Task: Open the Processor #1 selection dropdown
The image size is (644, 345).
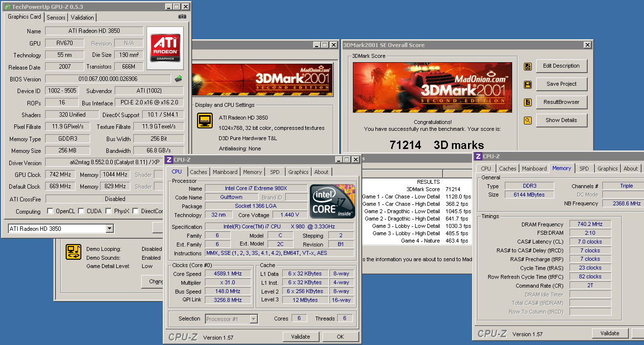Action: 253,319
